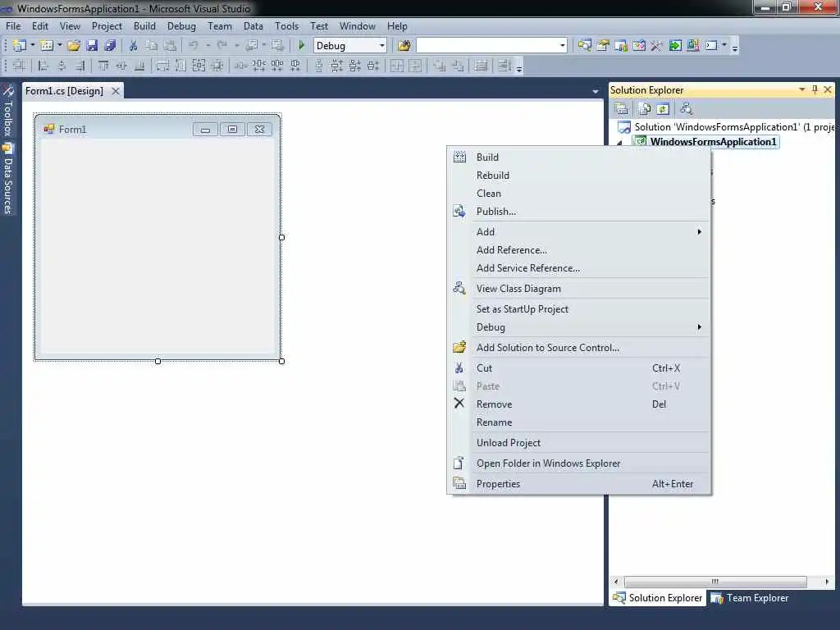Click the Cut scissors icon in toolbar
The width and height of the screenshot is (840, 630).
134,46
